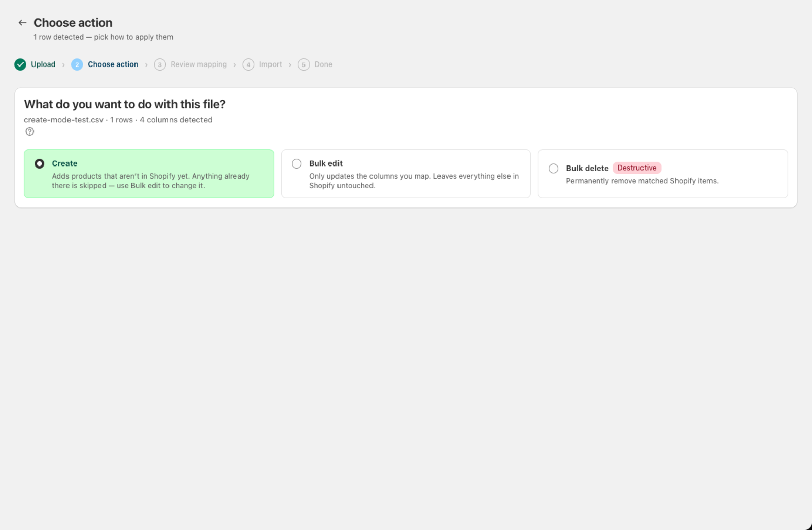Click the Bulk edit option title

pyautogui.click(x=326, y=163)
